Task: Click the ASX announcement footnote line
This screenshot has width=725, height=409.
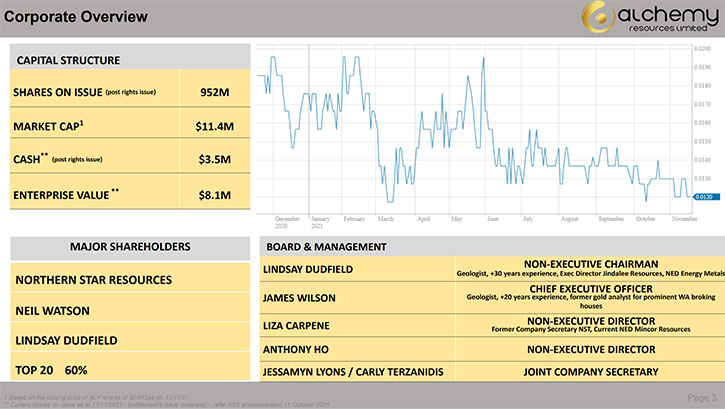Action: pyautogui.click(x=166, y=404)
